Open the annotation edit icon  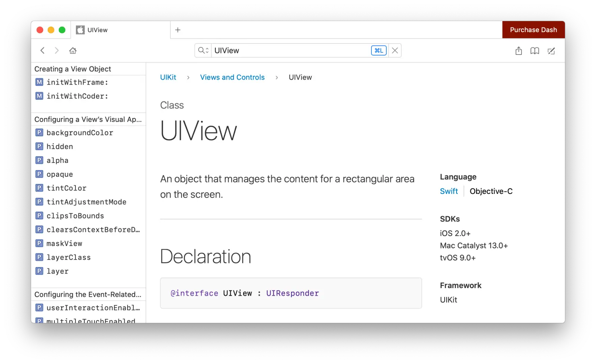(551, 50)
